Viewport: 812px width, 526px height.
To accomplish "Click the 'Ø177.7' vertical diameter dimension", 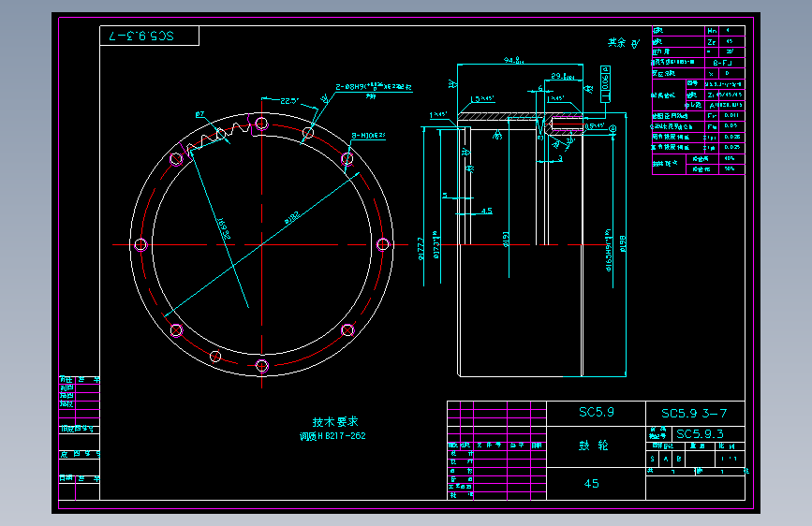I will coord(421,249).
